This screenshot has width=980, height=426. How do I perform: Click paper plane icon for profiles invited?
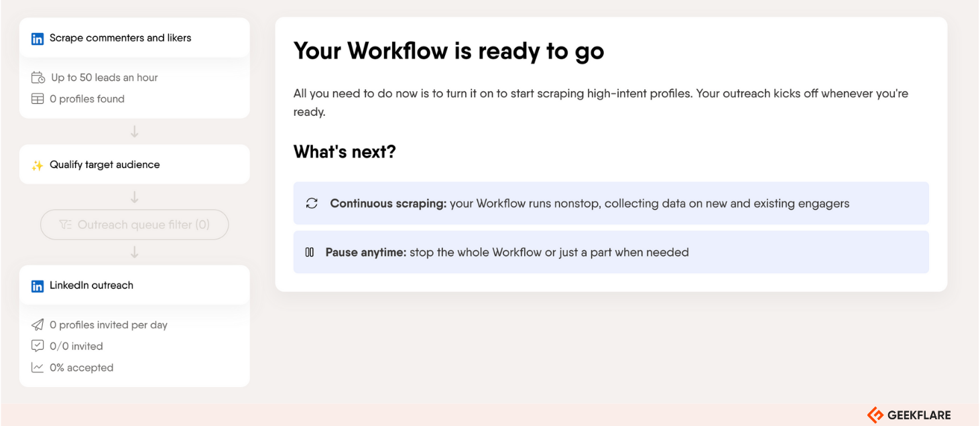click(x=38, y=325)
